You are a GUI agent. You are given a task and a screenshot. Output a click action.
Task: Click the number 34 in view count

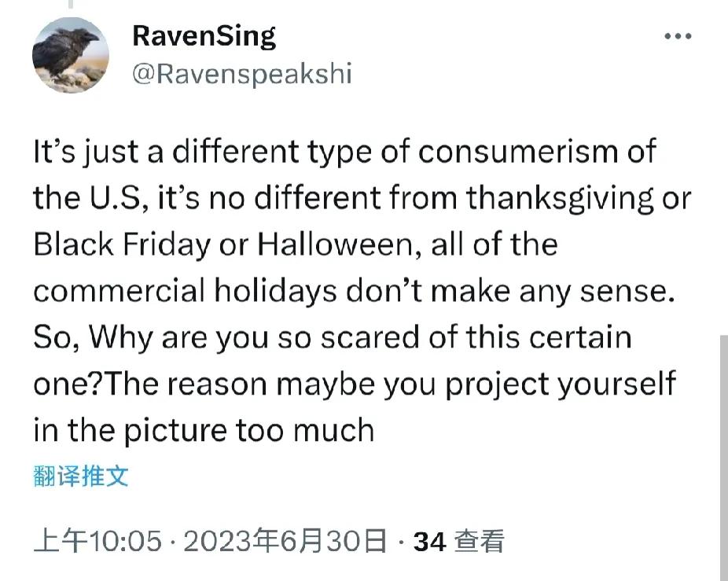tap(430, 542)
